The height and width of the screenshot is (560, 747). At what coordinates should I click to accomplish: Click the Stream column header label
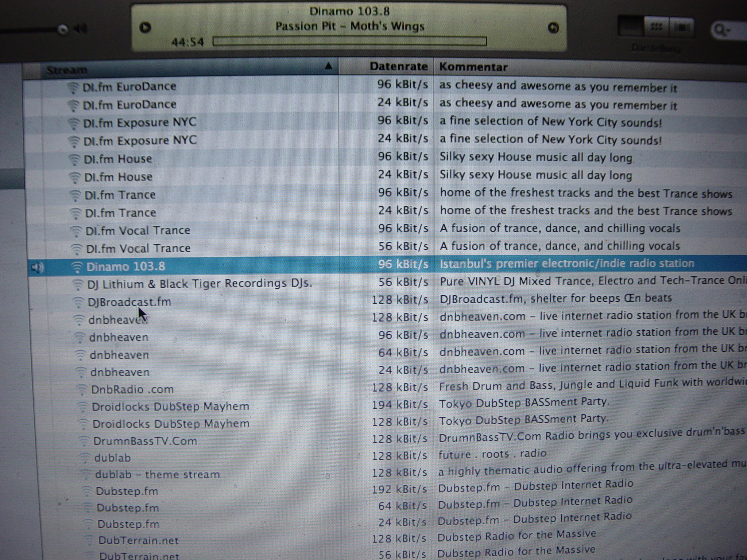click(x=67, y=70)
